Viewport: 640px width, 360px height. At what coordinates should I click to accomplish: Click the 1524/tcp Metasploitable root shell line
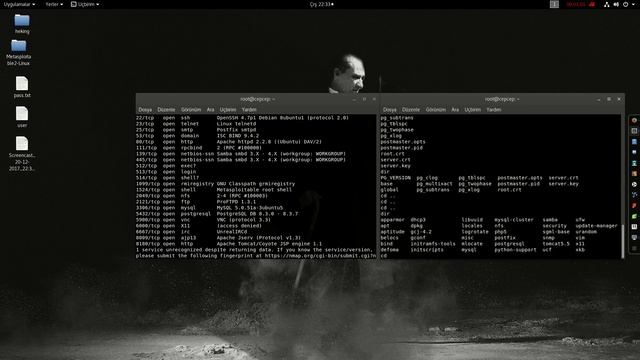214,190
